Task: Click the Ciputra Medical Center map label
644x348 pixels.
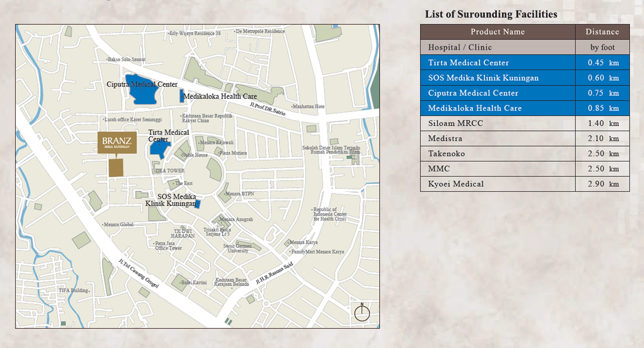Action: click(x=142, y=84)
